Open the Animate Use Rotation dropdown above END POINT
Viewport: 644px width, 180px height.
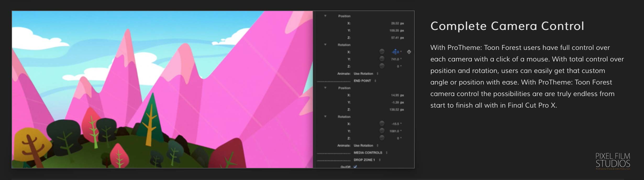tap(366, 74)
